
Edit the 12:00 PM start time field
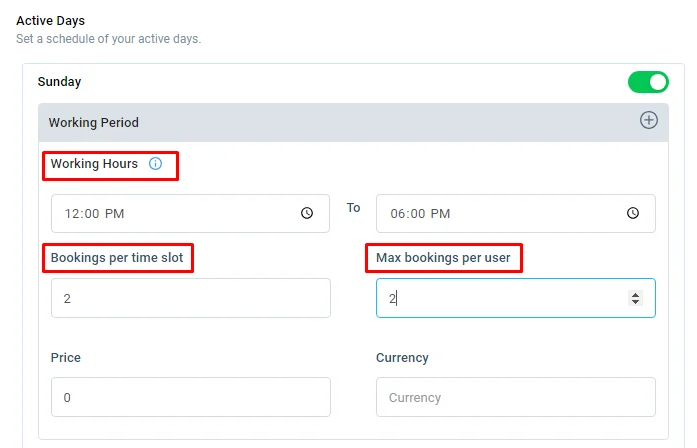click(x=190, y=213)
